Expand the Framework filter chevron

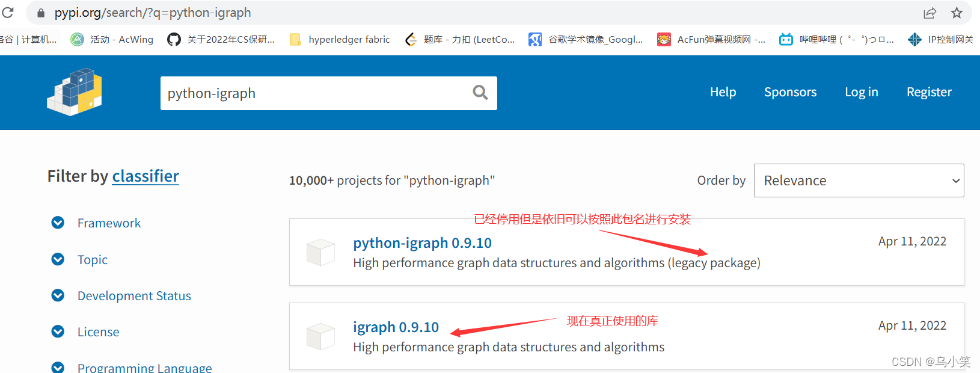pyautogui.click(x=58, y=223)
